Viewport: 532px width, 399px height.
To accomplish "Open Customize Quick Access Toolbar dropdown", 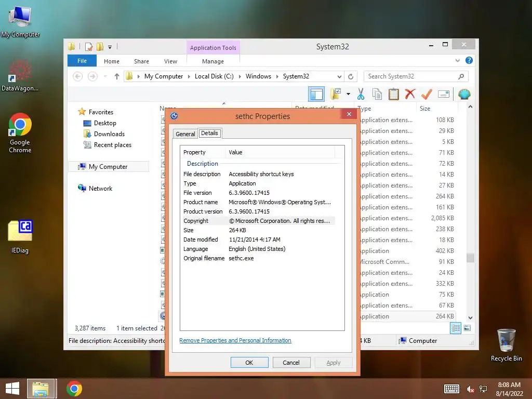I will click(x=110, y=47).
